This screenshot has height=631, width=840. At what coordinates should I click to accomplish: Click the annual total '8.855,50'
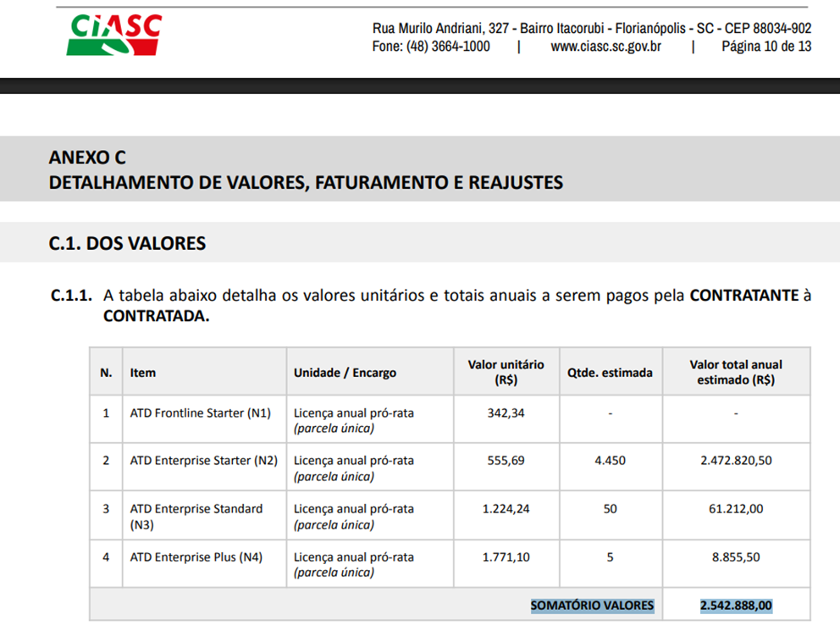(x=736, y=557)
